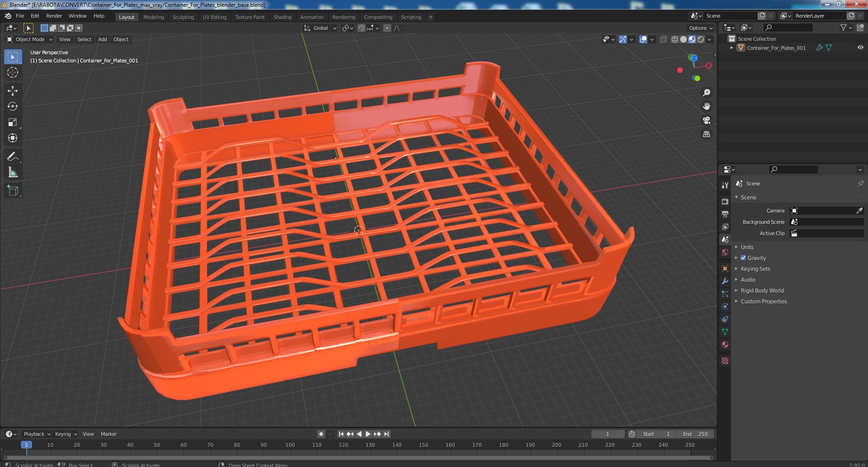Switch perspective/orthographic grid icon
868x467 pixels.
click(706, 134)
